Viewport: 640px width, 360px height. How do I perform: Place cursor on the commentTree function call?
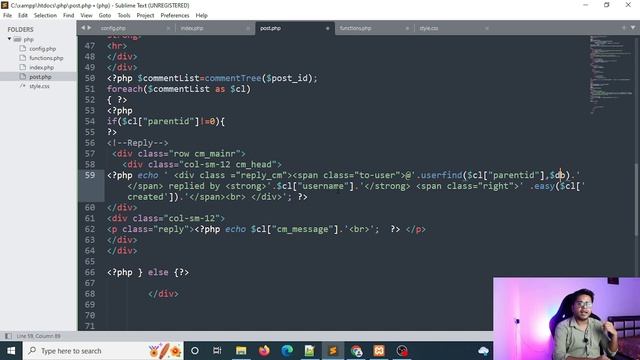(233, 78)
